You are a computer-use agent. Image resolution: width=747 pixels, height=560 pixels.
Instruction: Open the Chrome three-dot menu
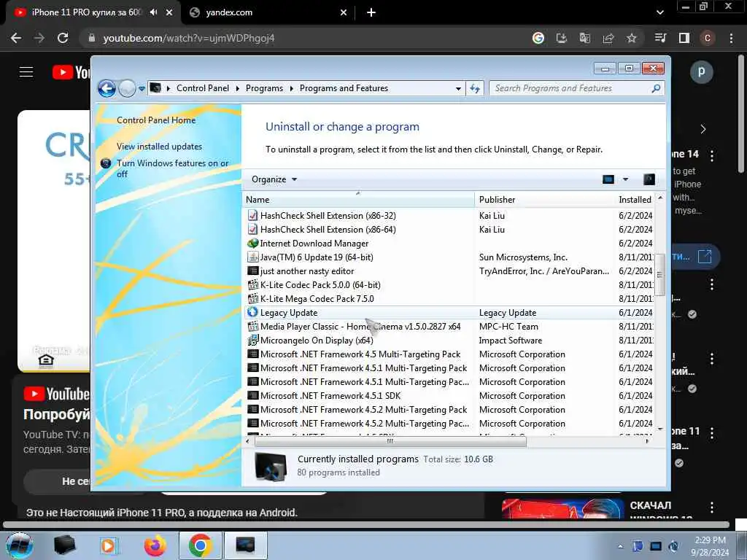click(731, 38)
